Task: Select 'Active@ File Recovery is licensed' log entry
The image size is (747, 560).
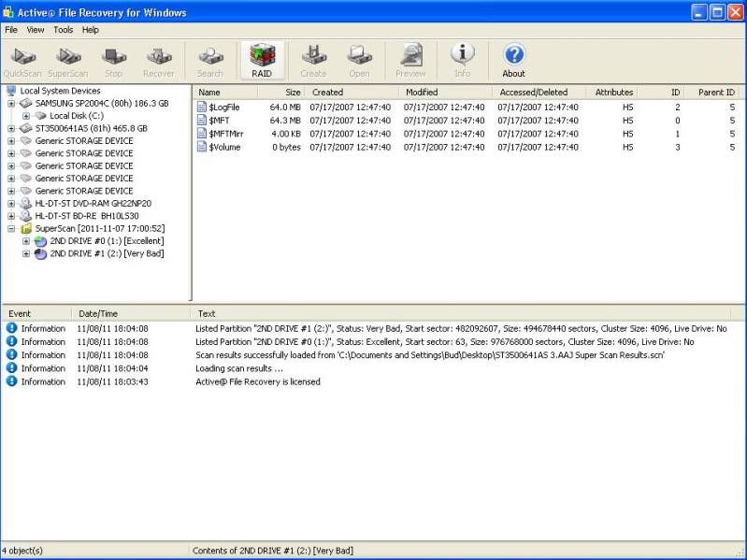Action: (x=258, y=382)
